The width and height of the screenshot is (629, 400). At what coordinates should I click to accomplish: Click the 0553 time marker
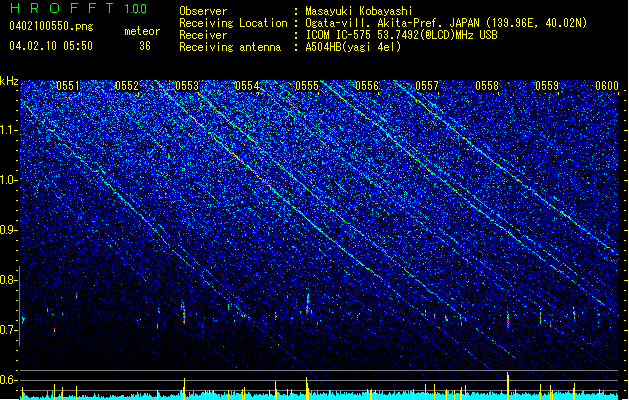pyautogui.click(x=187, y=86)
